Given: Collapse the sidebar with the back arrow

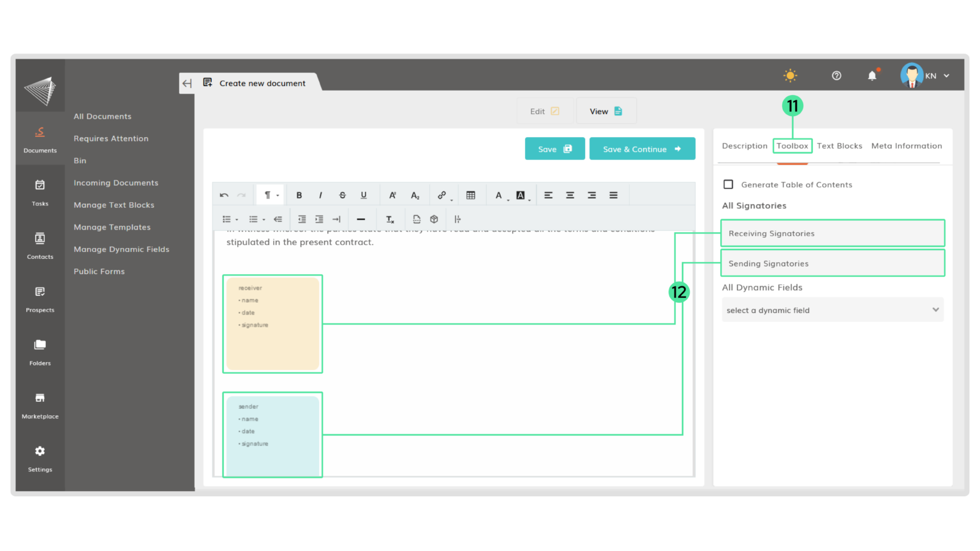Looking at the screenshot, I should click(x=187, y=84).
